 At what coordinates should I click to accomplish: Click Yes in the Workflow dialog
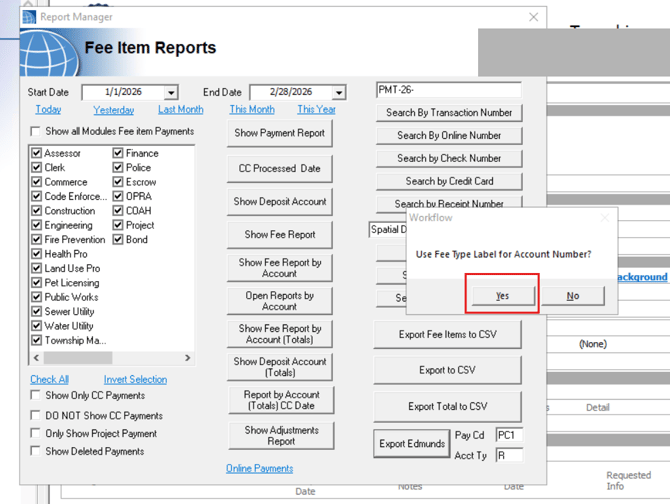pos(503,295)
